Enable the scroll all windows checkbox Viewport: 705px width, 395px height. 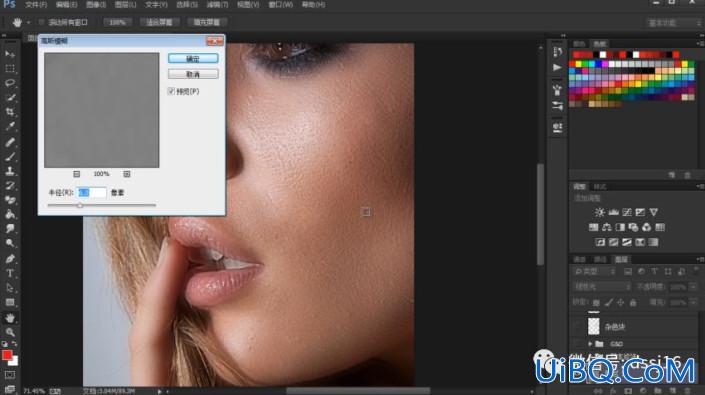[41, 22]
